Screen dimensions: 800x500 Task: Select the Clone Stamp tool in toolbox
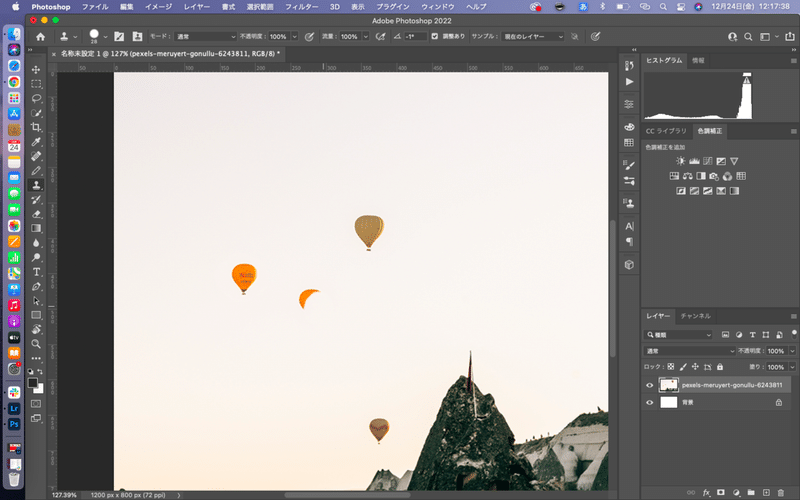(36, 185)
